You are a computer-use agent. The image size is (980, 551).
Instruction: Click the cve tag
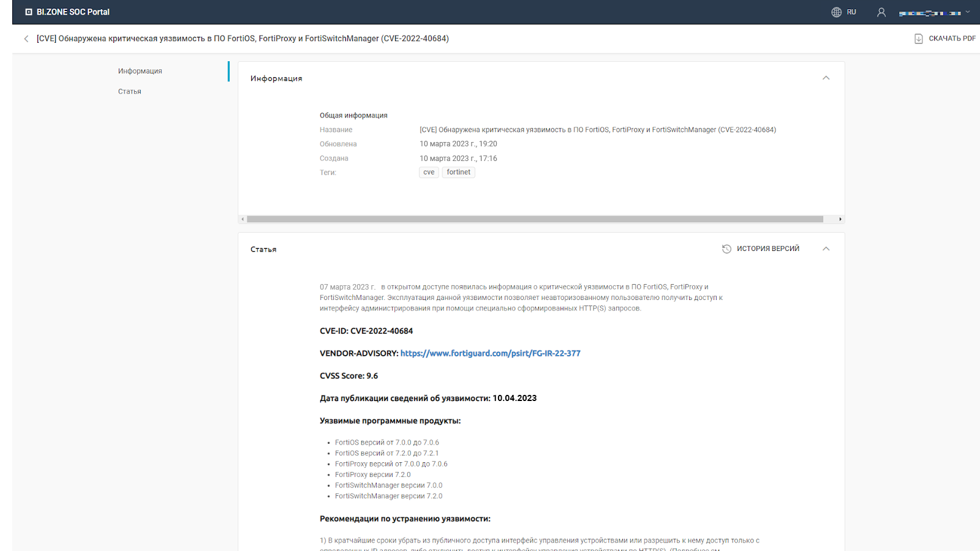coord(429,172)
